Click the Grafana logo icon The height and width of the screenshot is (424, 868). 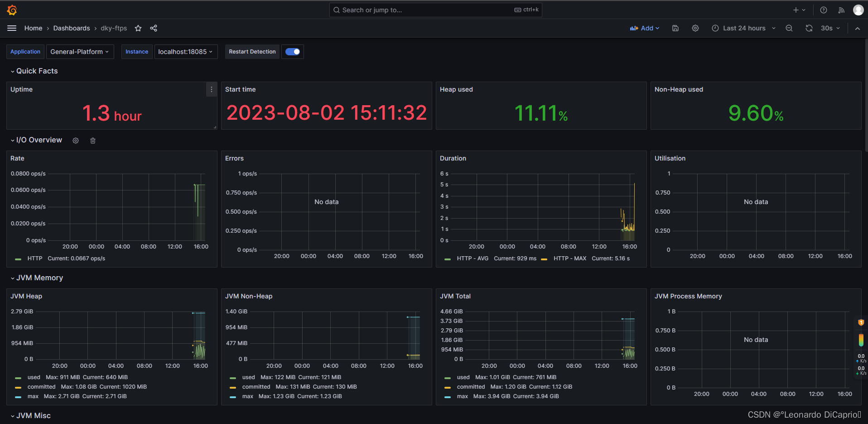point(12,10)
